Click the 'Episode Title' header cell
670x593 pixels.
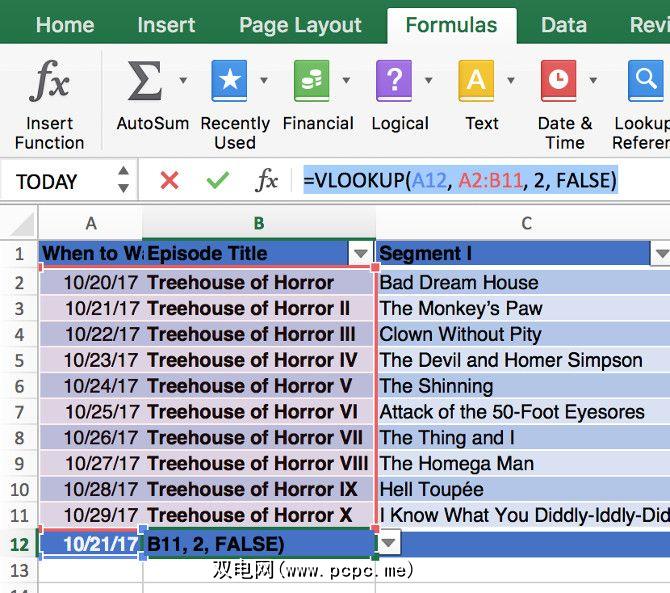click(259, 254)
